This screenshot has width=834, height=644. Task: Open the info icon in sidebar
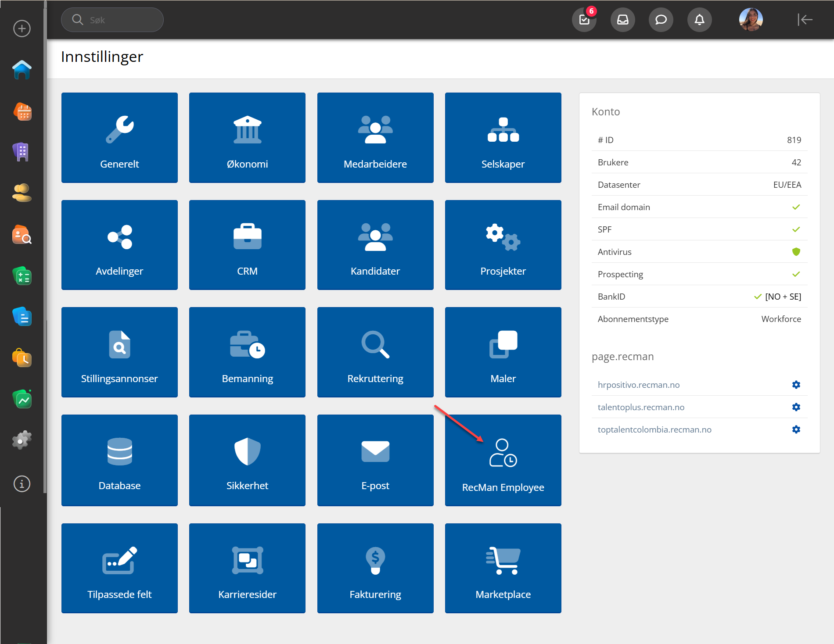click(22, 484)
